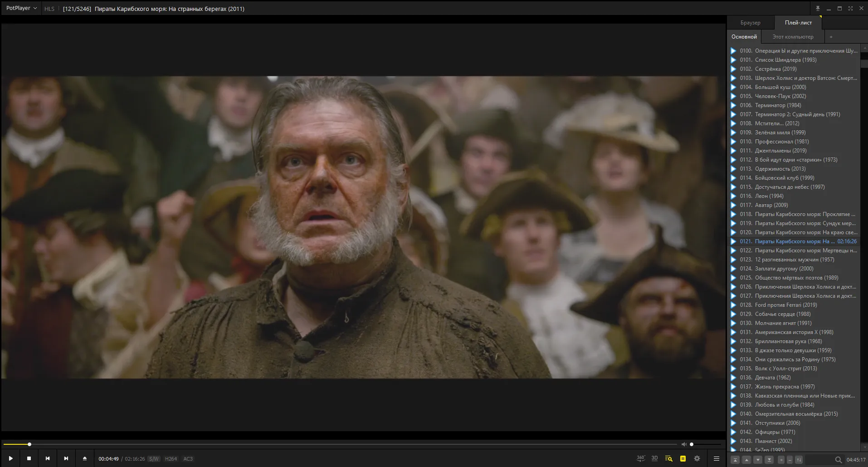
Task: Seek to middle of the video timeline
Action: coord(340,444)
